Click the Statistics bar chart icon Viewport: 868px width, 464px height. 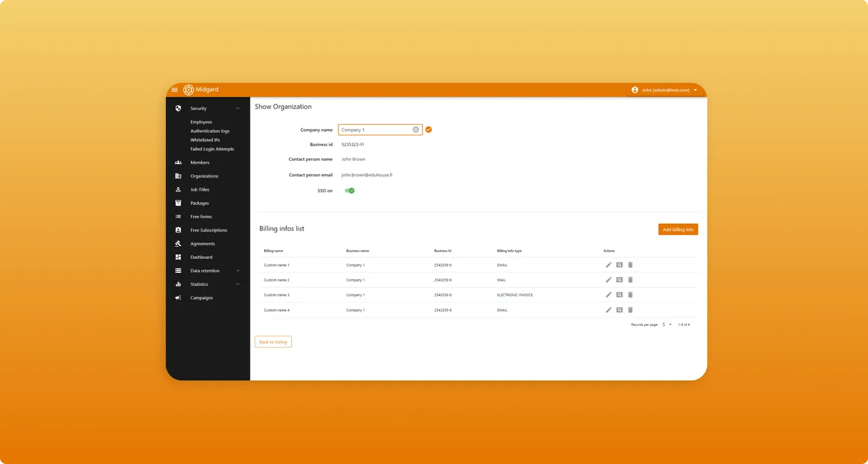click(178, 285)
